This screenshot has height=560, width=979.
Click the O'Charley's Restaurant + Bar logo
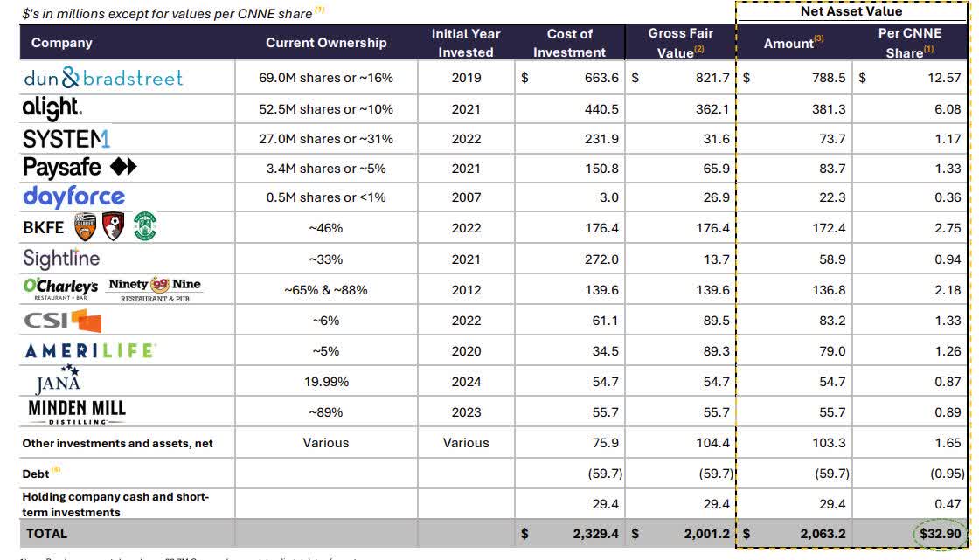click(60, 288)
